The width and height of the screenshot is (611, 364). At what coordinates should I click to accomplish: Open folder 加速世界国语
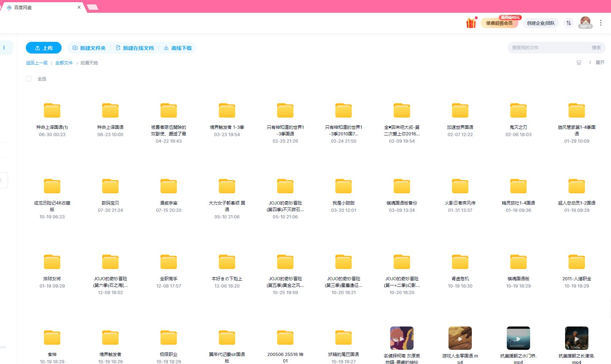[460, 111]
